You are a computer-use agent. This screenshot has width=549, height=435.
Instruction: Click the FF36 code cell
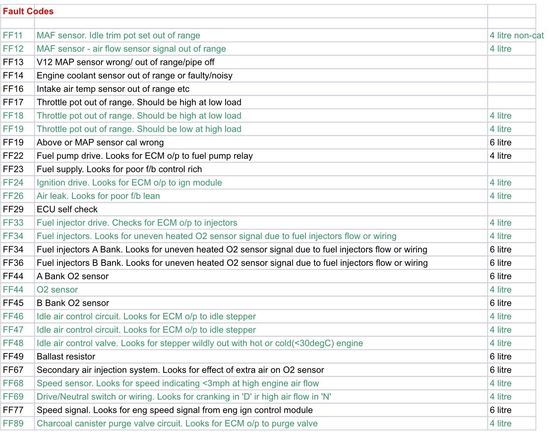[x=18, y=263]
